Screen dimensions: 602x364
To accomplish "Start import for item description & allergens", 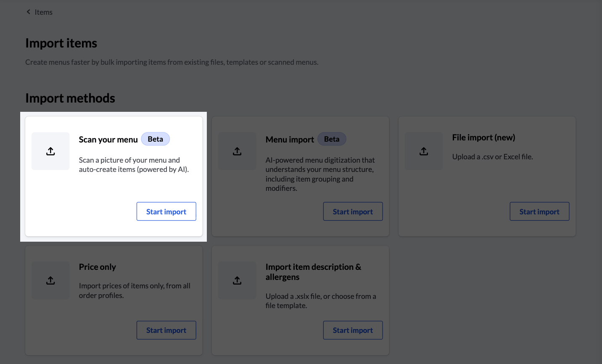I will [353, 330].
